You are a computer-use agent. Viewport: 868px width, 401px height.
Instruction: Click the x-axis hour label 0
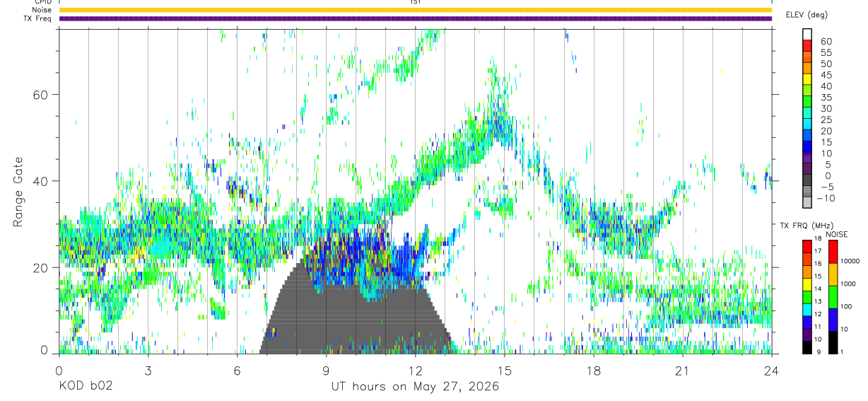pos(59,370)
